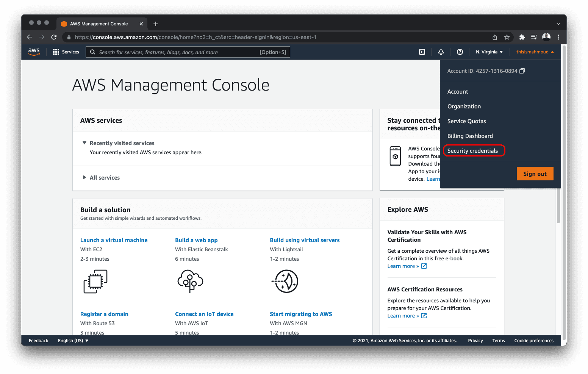
Task: Bookmark this page with star icon
Action: (x=507, y=37)
